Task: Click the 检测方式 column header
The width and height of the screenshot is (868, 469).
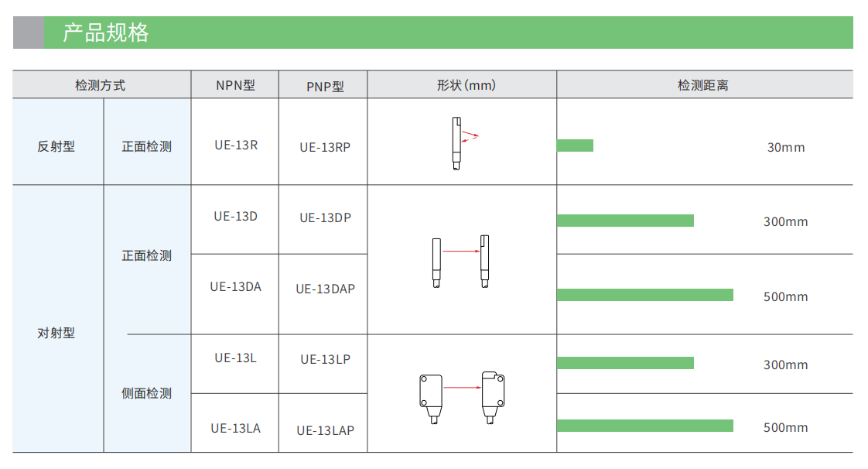Action: 102,84
